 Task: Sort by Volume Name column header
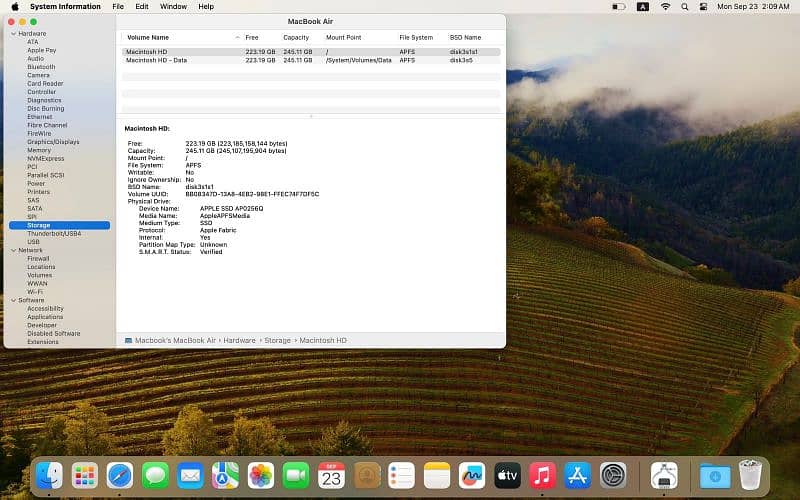click(x=147, y=37)
